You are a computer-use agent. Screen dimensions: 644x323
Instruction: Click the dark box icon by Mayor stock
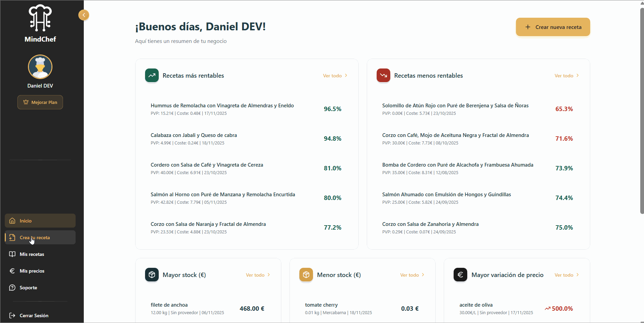(x=152, y=275)
